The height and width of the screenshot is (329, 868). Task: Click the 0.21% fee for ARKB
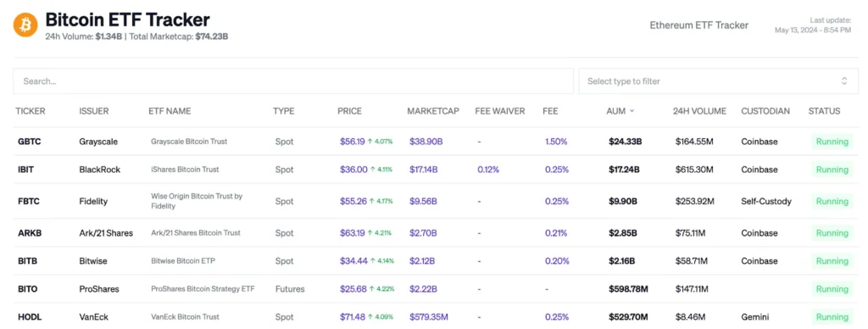point(556,233)
